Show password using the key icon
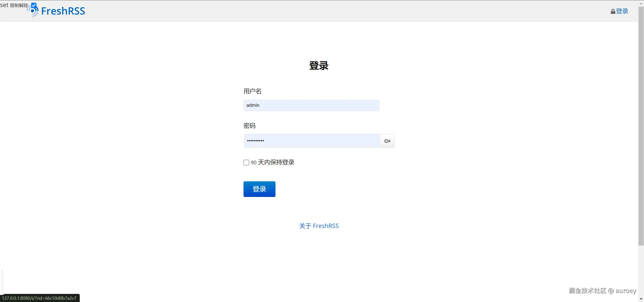The height and width of the screenshot is (302, 644). [387, 141]
